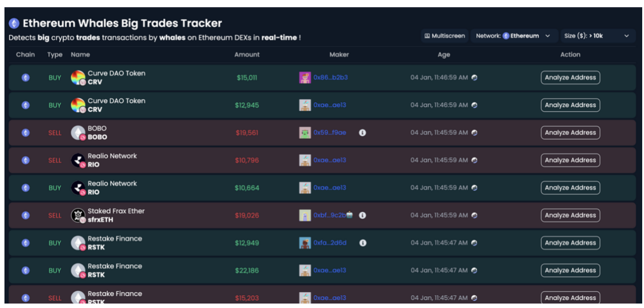Analyze Address for the $15,011 CRV buy
The width and height of the screenshot is (644, 308).
pos(570,78)
